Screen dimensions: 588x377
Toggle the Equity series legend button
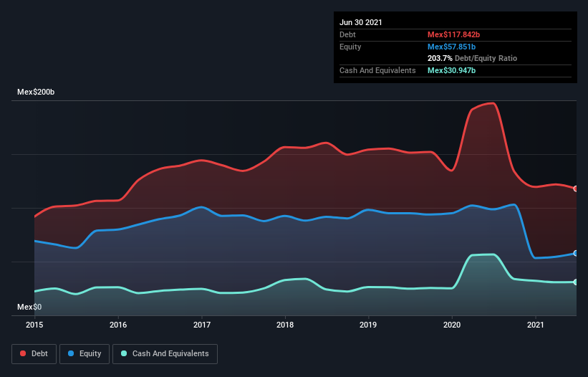[x=85, y=354]
